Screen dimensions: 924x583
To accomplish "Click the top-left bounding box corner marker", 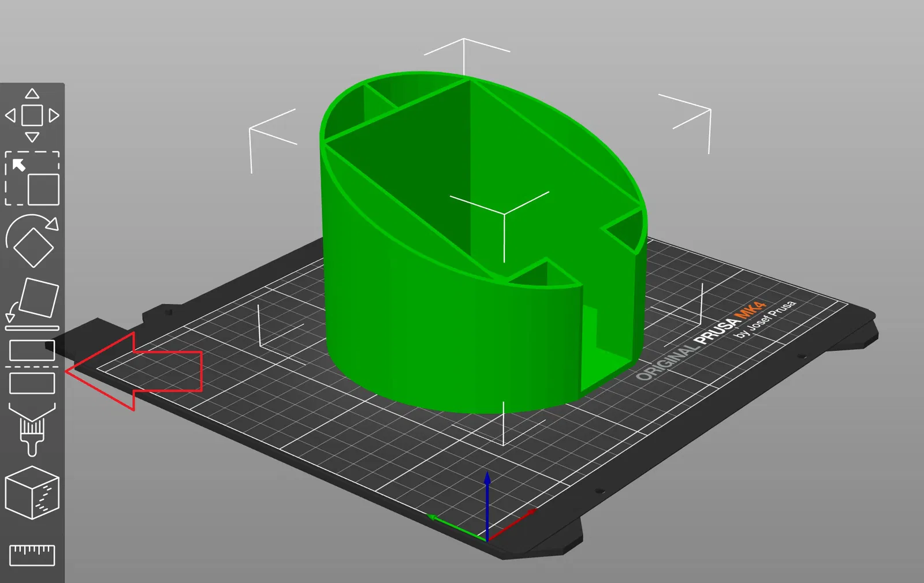I will click(x=273, y=141).
